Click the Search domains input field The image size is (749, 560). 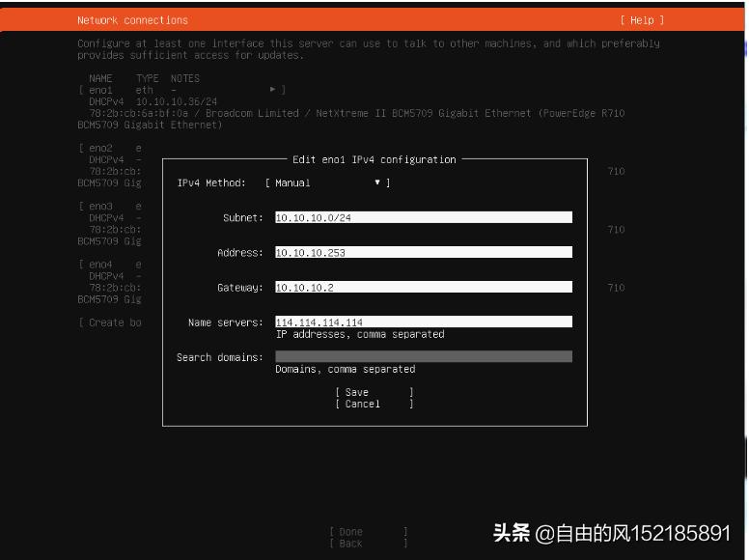(423, 357)
